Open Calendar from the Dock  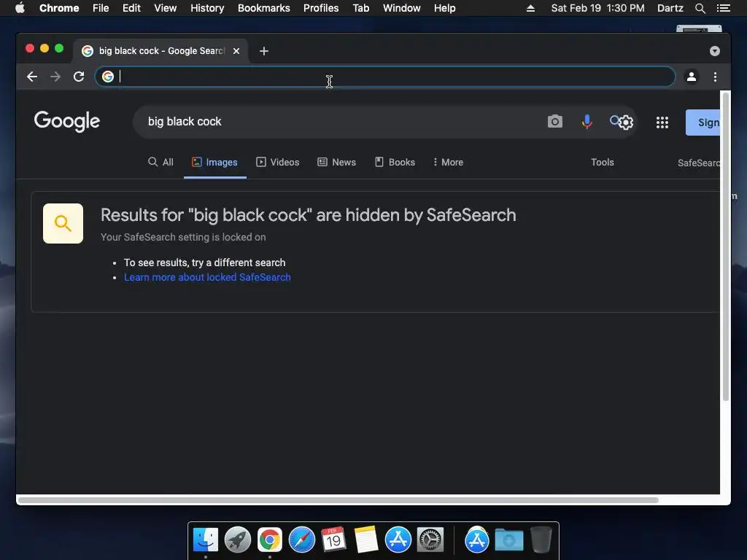333,540
